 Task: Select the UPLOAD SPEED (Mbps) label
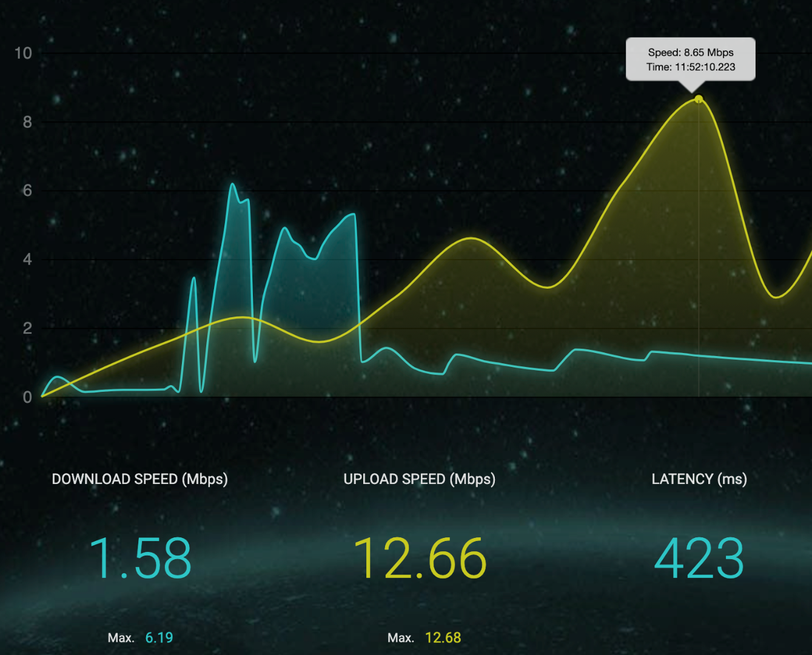(420, 479)
